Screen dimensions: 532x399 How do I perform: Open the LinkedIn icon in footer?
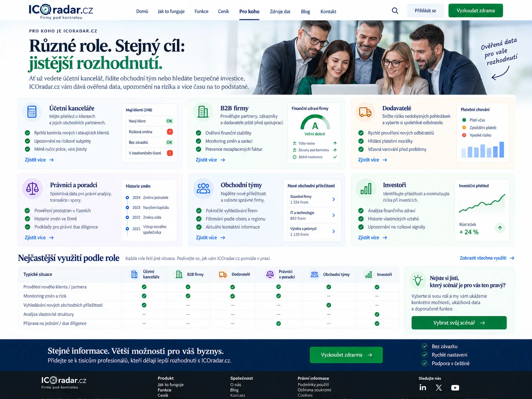click(423, 388)
